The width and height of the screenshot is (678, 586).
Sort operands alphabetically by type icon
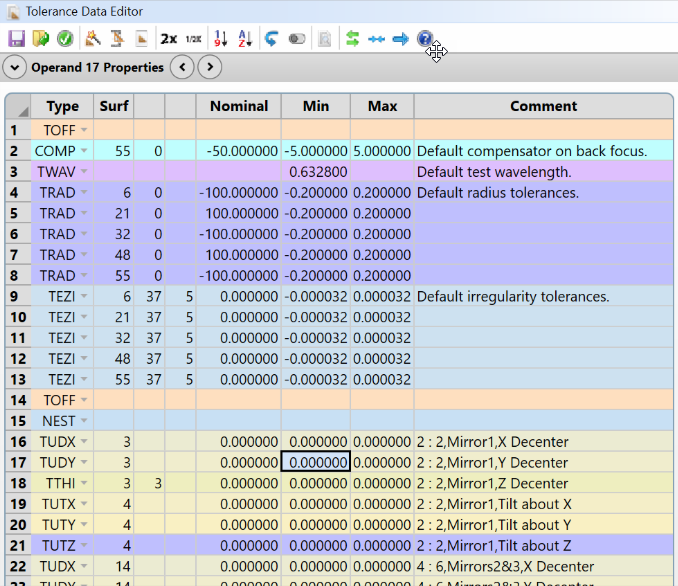click(246, 39)
